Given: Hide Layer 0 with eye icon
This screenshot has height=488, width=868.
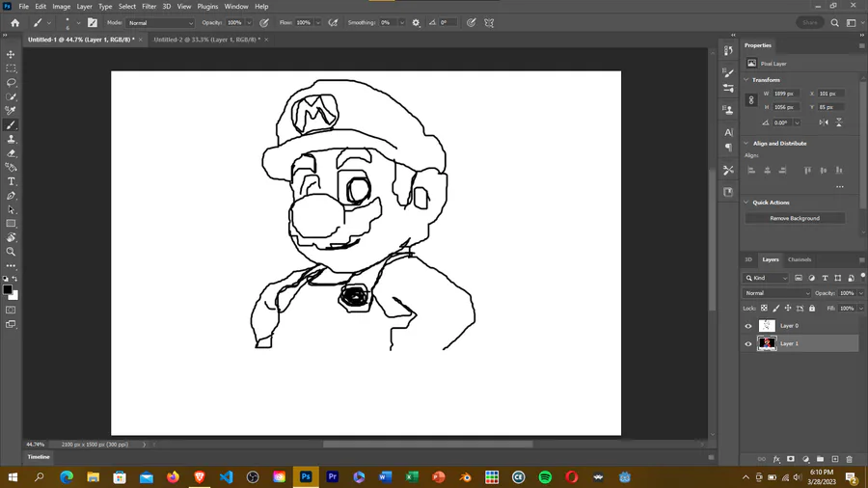Looking at the screenshot, I should point(748,326).
